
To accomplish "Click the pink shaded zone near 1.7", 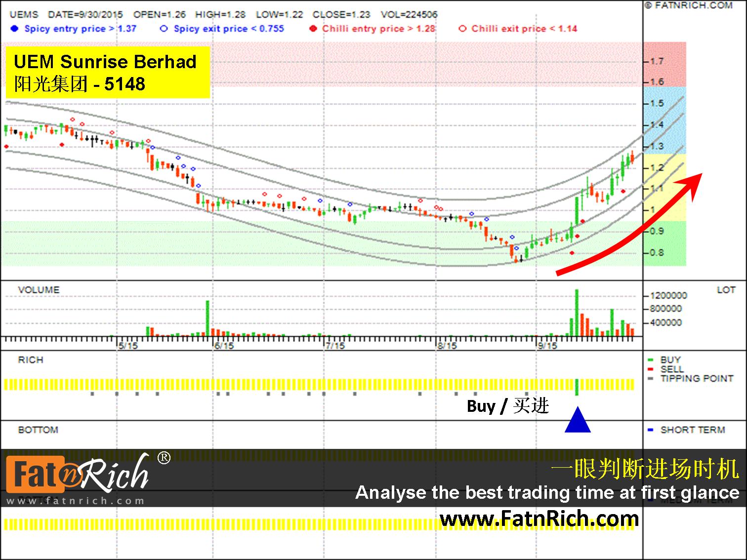I will (346, 64).
